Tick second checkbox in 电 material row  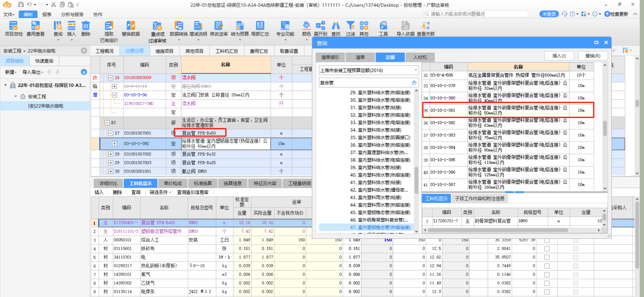576,257
